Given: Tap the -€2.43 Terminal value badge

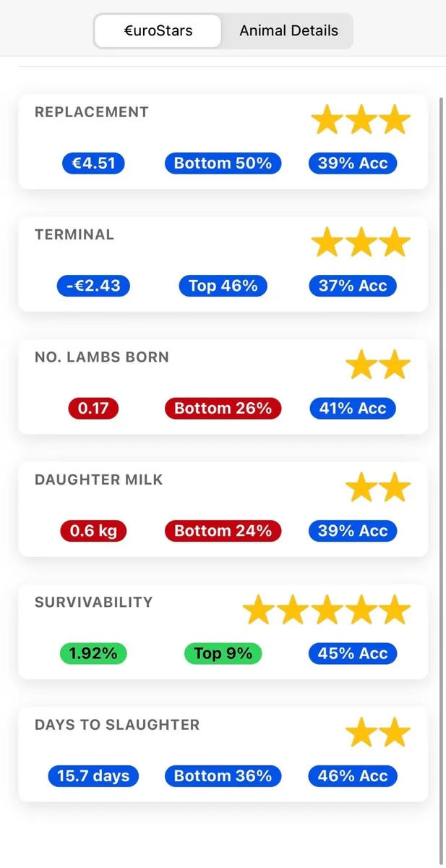Looking at the screenshot, I should 93,286.
